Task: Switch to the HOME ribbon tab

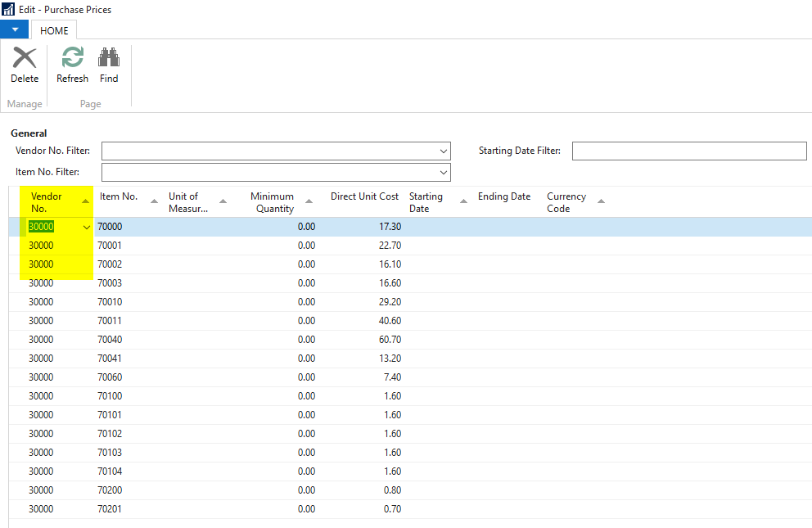Action: [54, 31]
